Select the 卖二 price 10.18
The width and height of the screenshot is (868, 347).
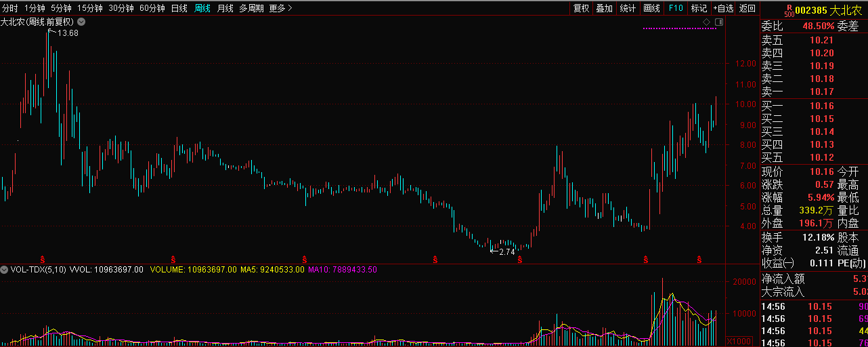(821, 79)
